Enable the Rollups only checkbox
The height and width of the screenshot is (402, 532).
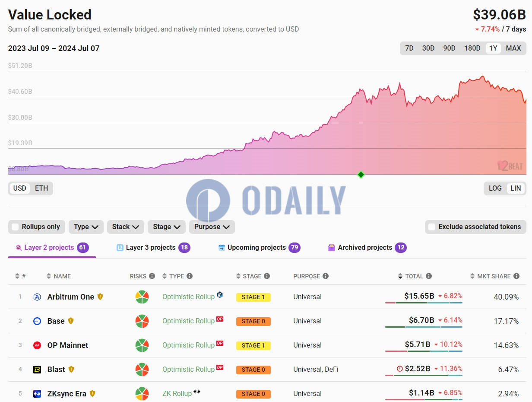16,227
